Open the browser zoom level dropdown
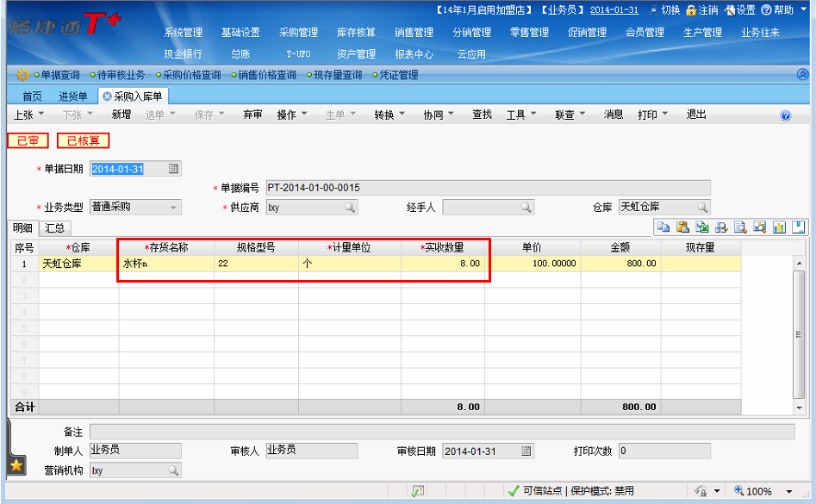Image resolution: width=816 pixels, height=504 pixels. (x=789, y=491)
